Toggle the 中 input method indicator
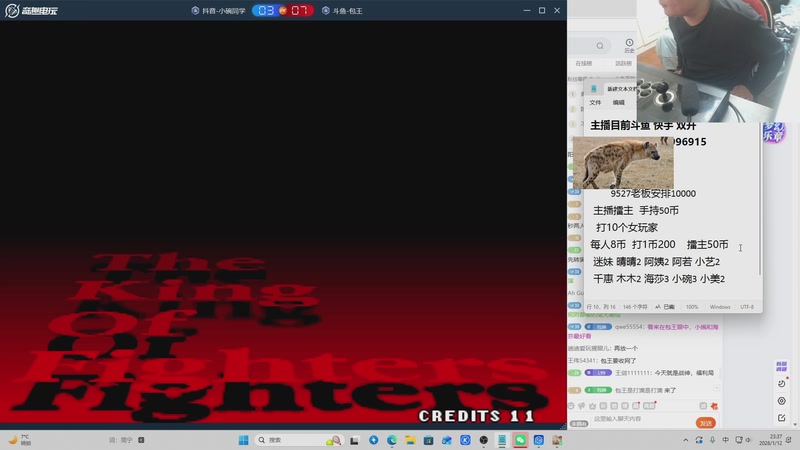The height and width of the screenshot is (450, 800). [x=726, y=440]
